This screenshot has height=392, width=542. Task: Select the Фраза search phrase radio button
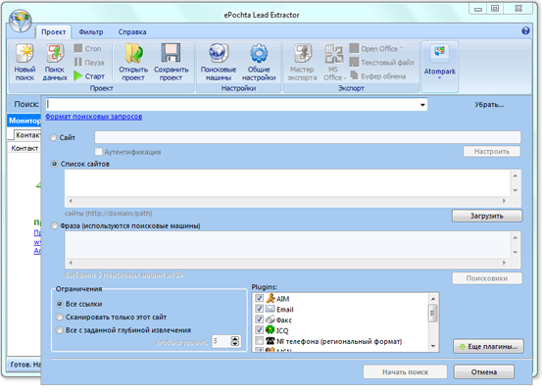[x=54, y=225]
